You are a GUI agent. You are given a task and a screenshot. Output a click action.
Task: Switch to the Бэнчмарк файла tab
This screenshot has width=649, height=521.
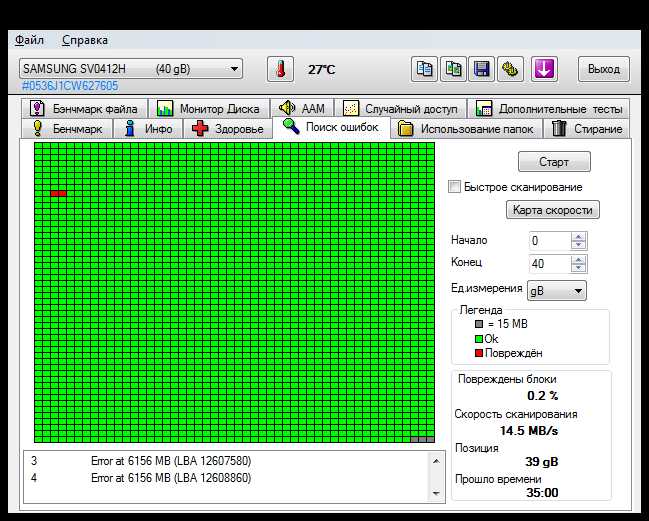point(84,109)
